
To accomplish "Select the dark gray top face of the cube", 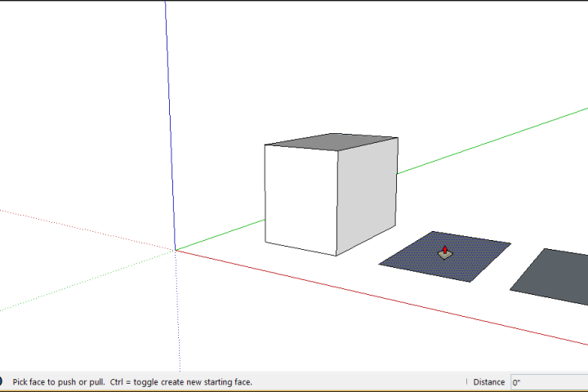I will point(332,142).
